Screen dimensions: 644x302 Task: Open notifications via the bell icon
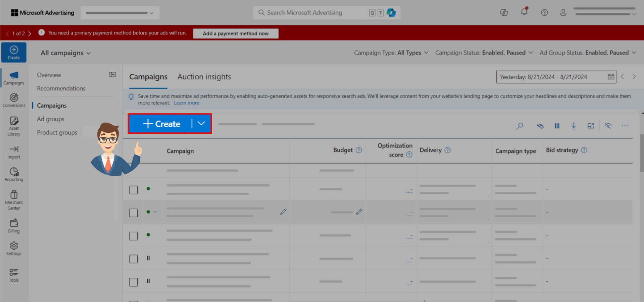(x=524, y=12)
